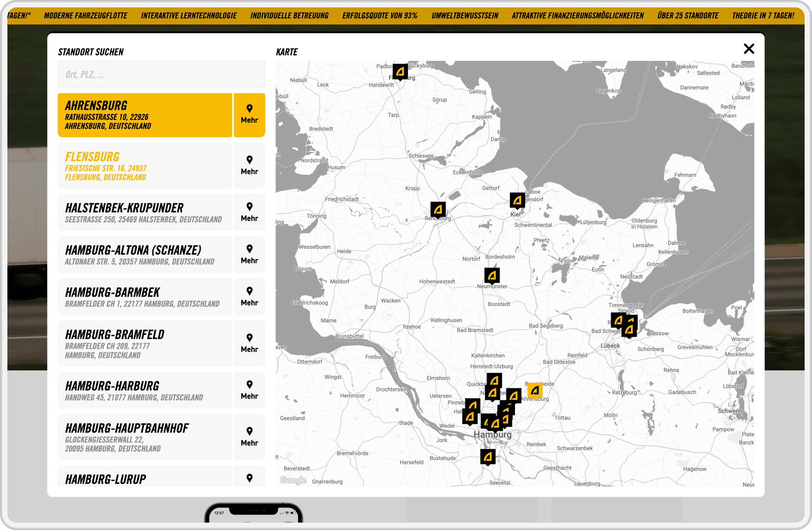Screen dimensions: 812x530
Task: Open Mehr for Hamburg-Altona (Schanze)
Action: point(249,255)
